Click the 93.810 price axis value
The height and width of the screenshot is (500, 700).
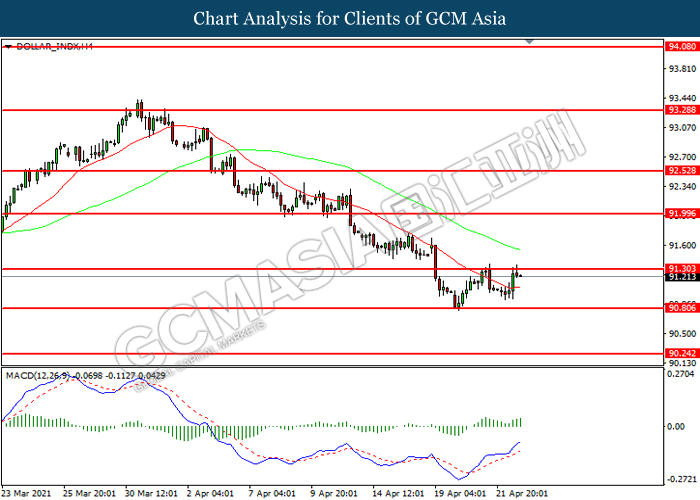point(682,69)
